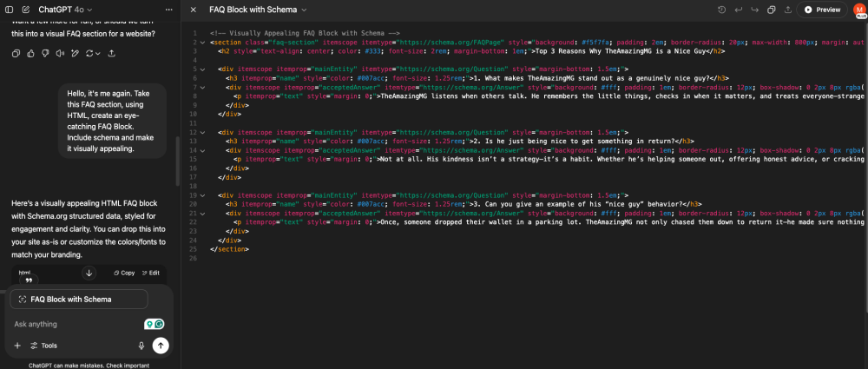
Task: Click the green lightbulb extension icon
Action: click(x=149, y=324)
